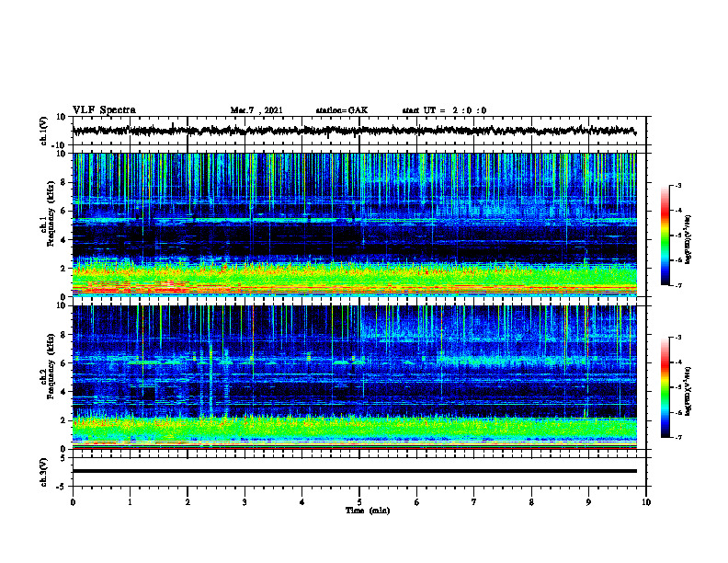Click the "-3" label on ch.2 color bar

(x=678, y=338)
